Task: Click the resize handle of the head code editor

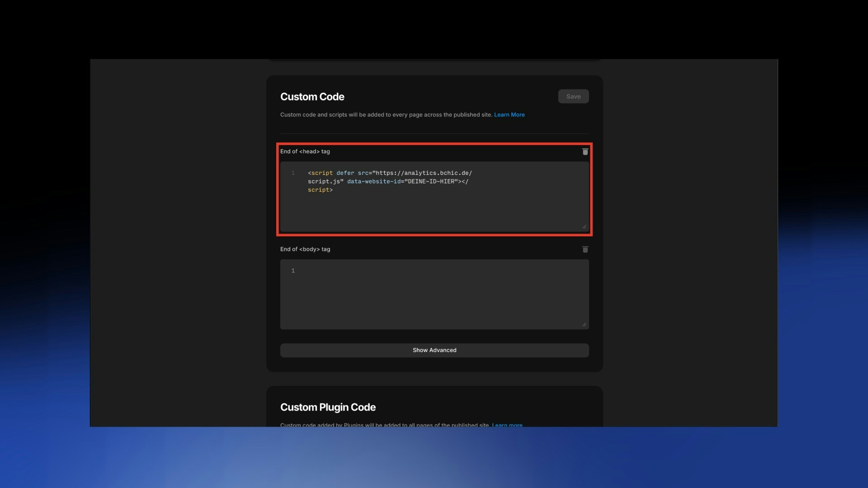Action: click(x=584, y=226)
